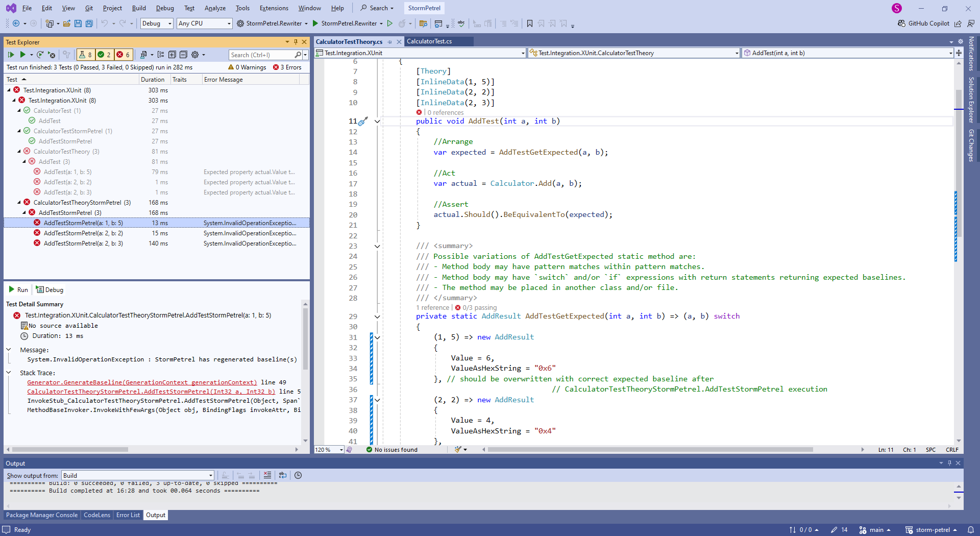Toggle filter showing 6 failed tests
Image resolution: width=980 pixels, height=536 pixels.
[x=123, y=55]
